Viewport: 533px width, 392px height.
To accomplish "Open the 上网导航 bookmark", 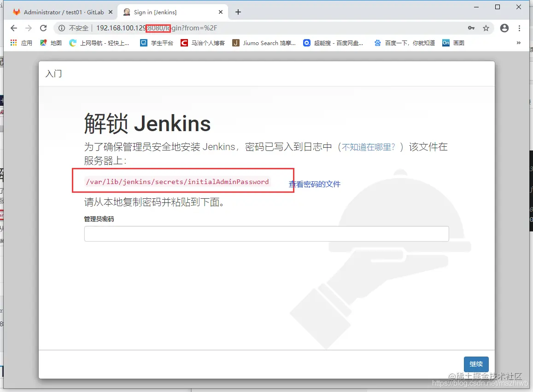I will pyautogui.click(x=99, y=43).
